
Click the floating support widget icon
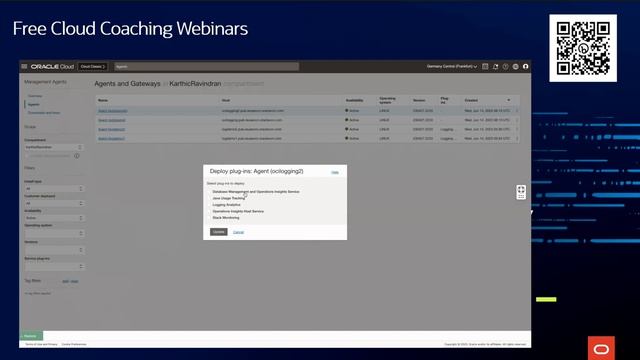point(521,192)
